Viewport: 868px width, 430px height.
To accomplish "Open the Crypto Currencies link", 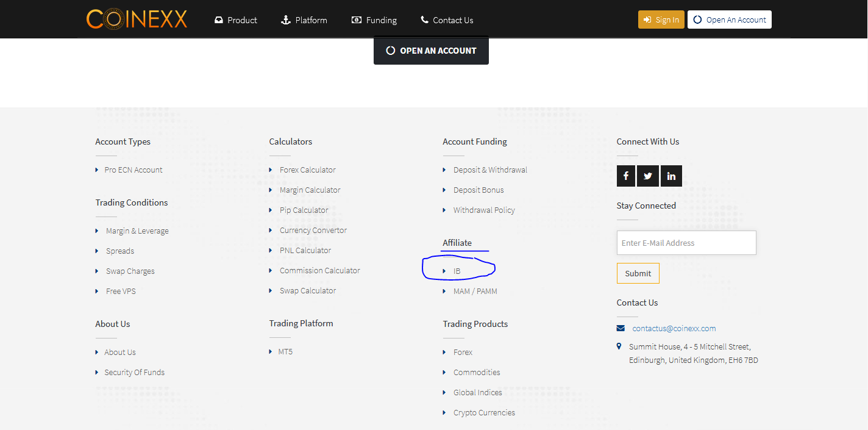I will tap(484, 412).
